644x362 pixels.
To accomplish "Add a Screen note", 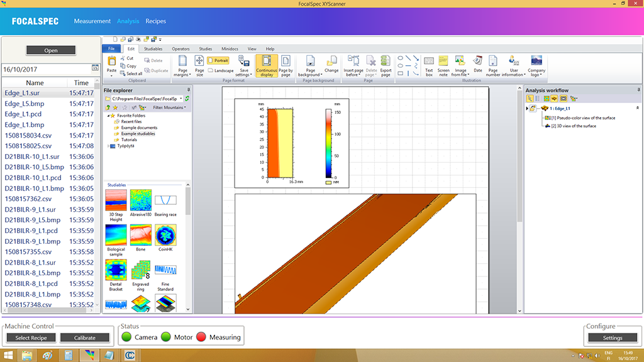I will point(443,65).
